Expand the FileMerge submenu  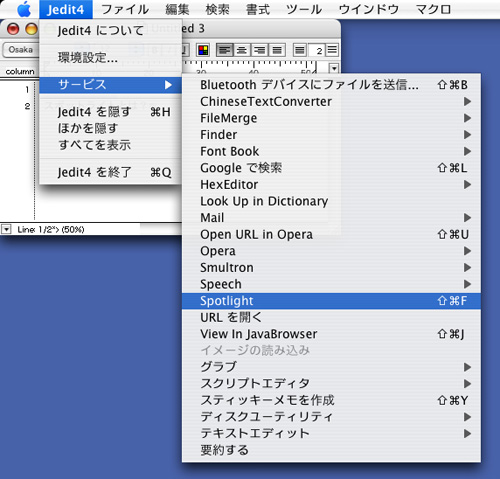tap(331, 118)
